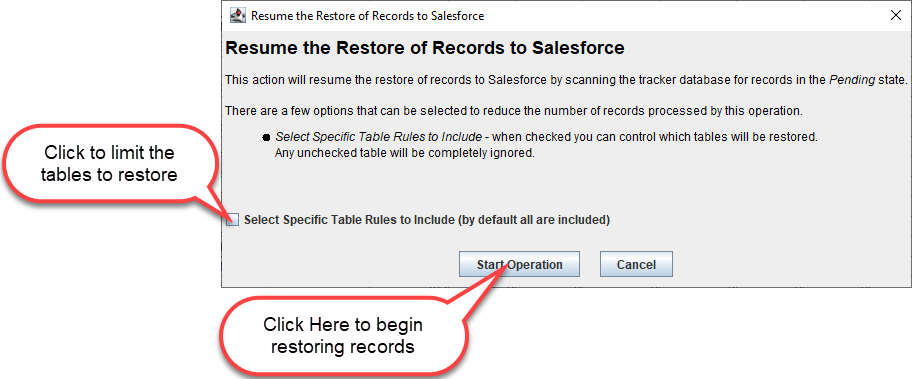Cancel the restore operation
912x379 pixels.
point(636,264)
